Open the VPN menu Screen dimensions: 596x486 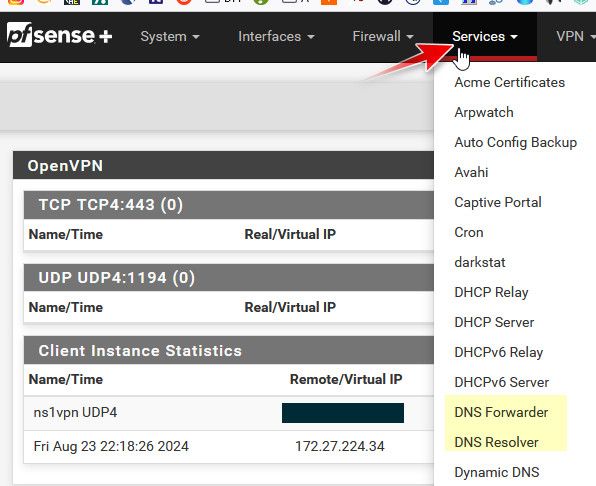click(x=575, y=36)
